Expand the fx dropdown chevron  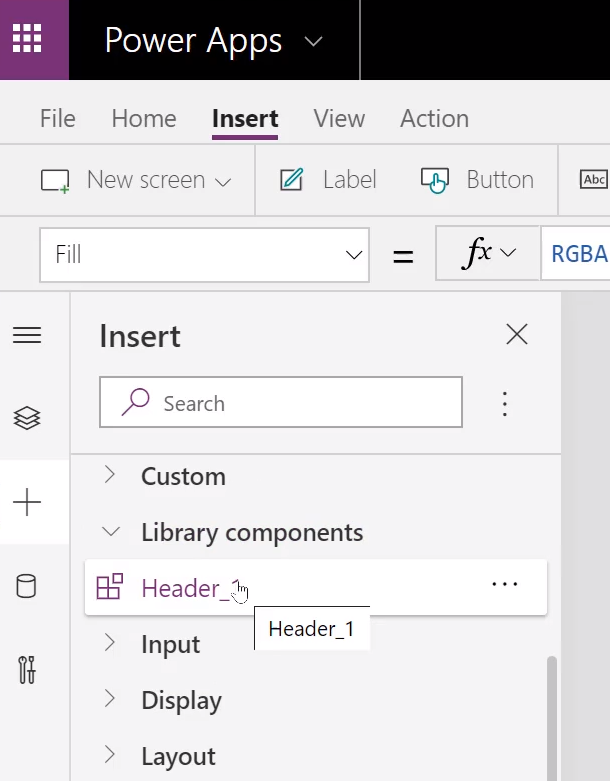[508, 253]
